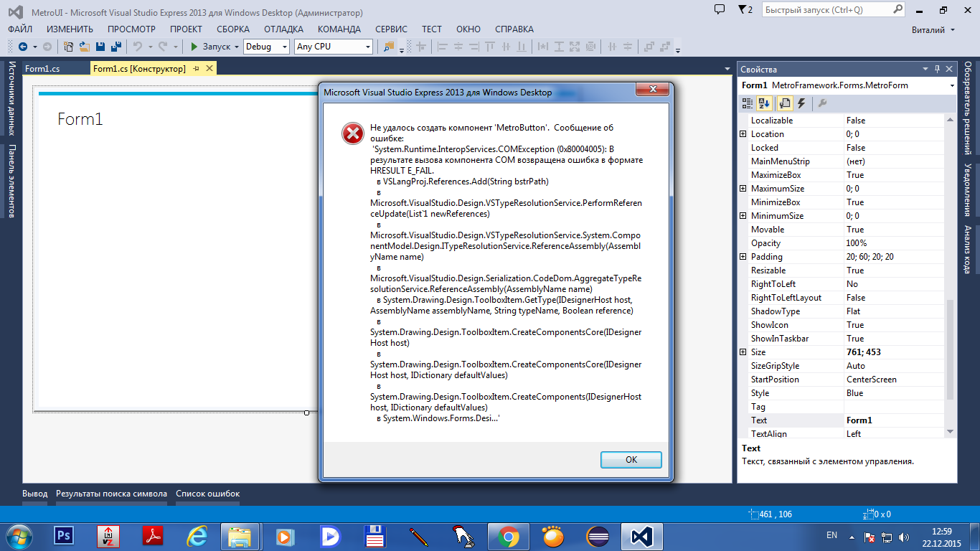This screenshot has height=551, width=980.
Task: Click OK in the error dialog
Action: (x=631, y=460)
